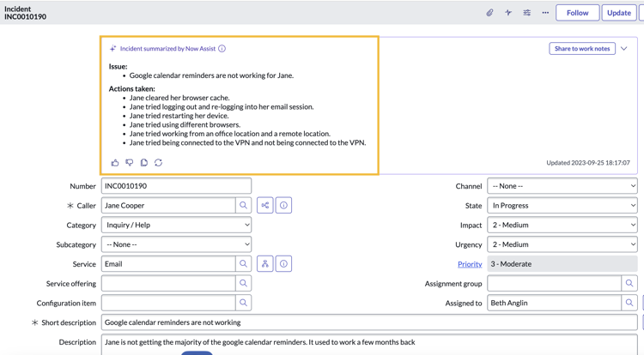Screen dimensions: 644x355
Task: Click text 'Jane cleared her browser cache.'
Action: click(x=179, y=98)
